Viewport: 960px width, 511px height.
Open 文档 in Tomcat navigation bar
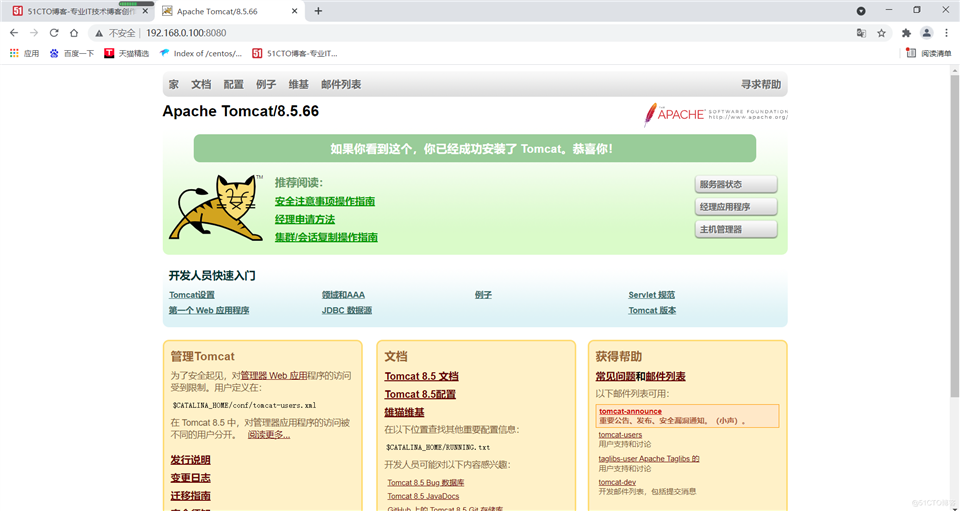tap(201, 84)
